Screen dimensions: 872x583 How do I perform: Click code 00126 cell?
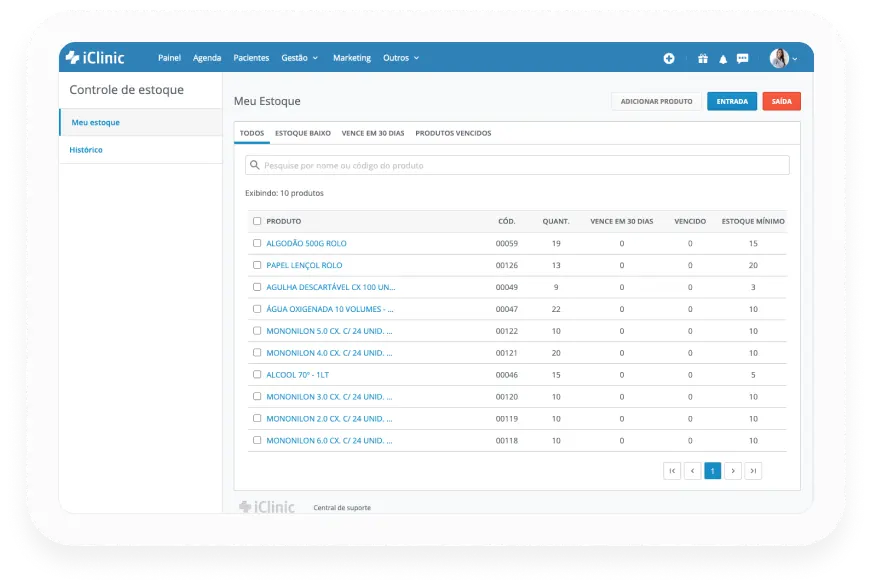click(507, 265)
